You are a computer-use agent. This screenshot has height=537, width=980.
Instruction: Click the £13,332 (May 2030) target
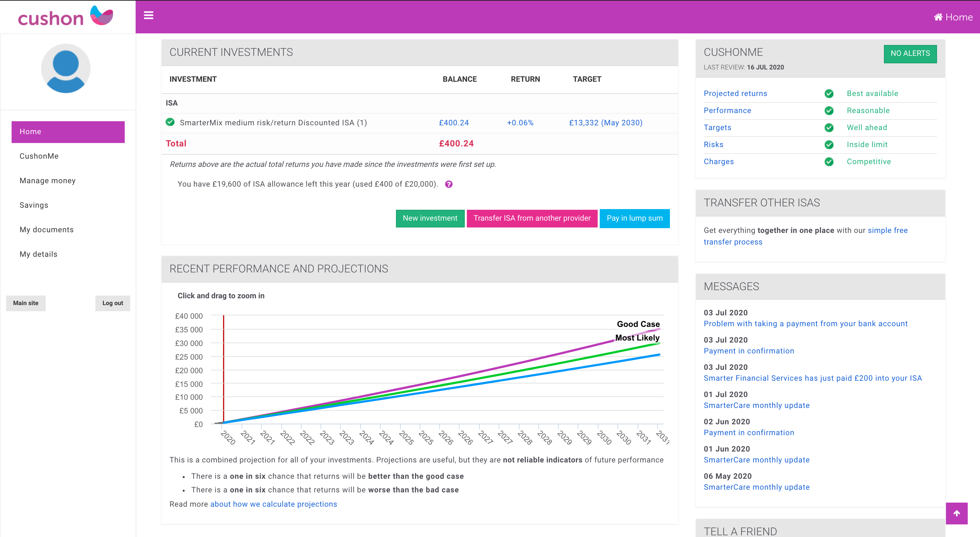click(606, 123)
